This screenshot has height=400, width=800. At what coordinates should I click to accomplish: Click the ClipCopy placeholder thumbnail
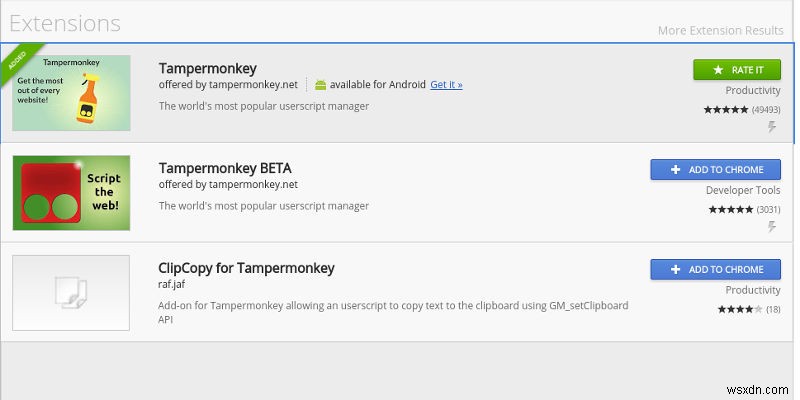(71, 292)
